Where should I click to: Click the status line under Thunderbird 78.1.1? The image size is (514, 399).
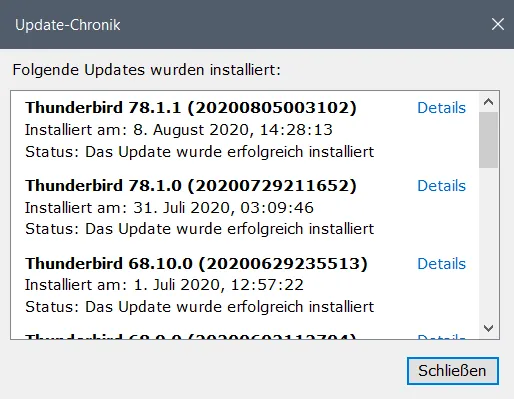click(200, 152)
